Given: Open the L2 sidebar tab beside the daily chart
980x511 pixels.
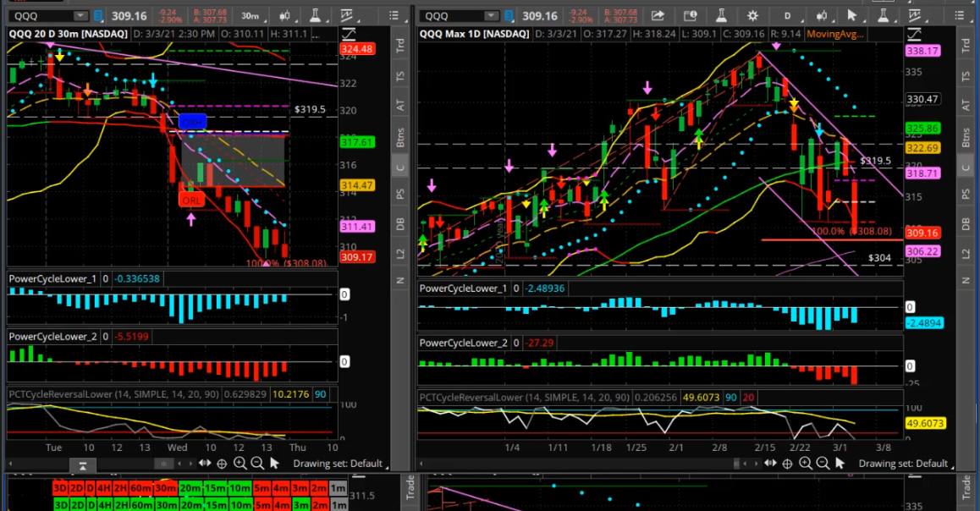Looking at the screenshot, I should 966,254.
